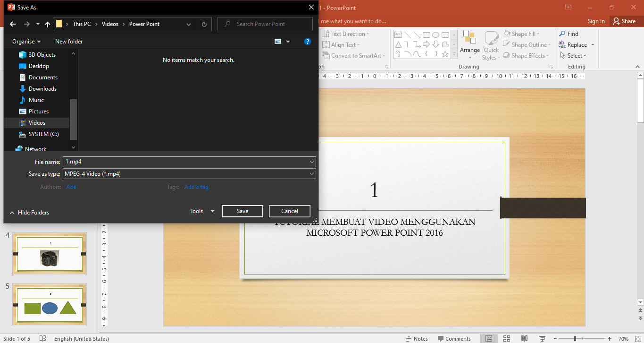
Task: Click Share in PowerPoint
Action: tap(624, 21)
